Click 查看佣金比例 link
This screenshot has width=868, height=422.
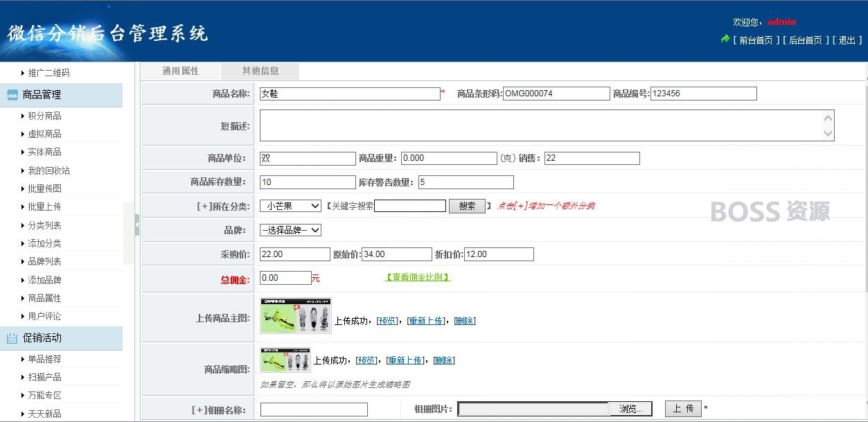click(x=418, y=277)
